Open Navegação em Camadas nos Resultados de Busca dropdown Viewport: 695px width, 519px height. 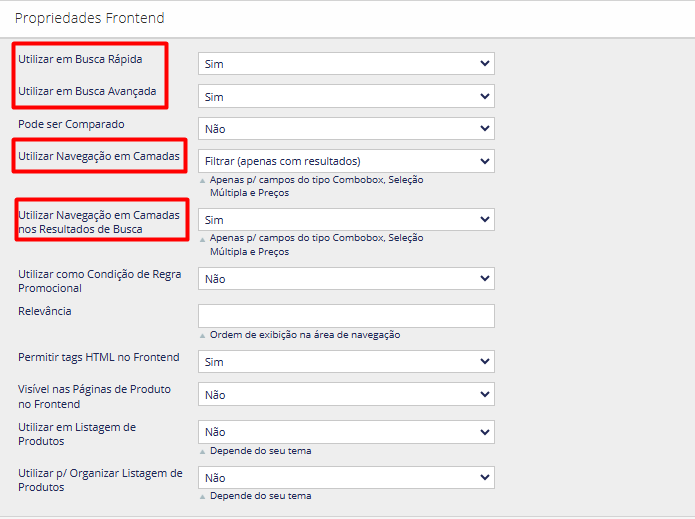point(346,220)
